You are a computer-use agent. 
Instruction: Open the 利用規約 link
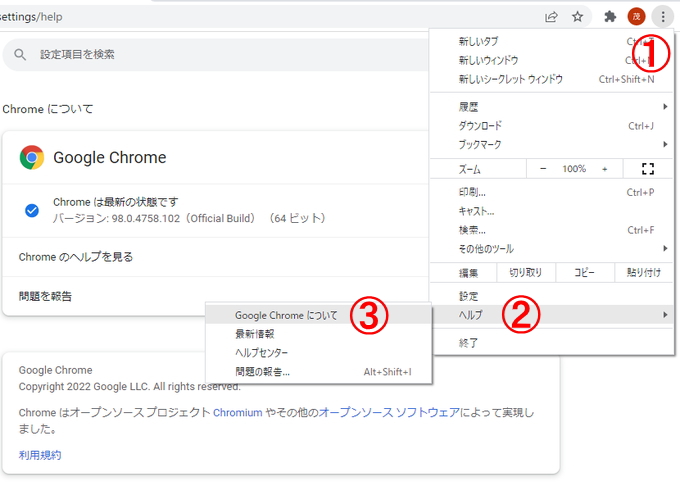[x=40, y=455]
